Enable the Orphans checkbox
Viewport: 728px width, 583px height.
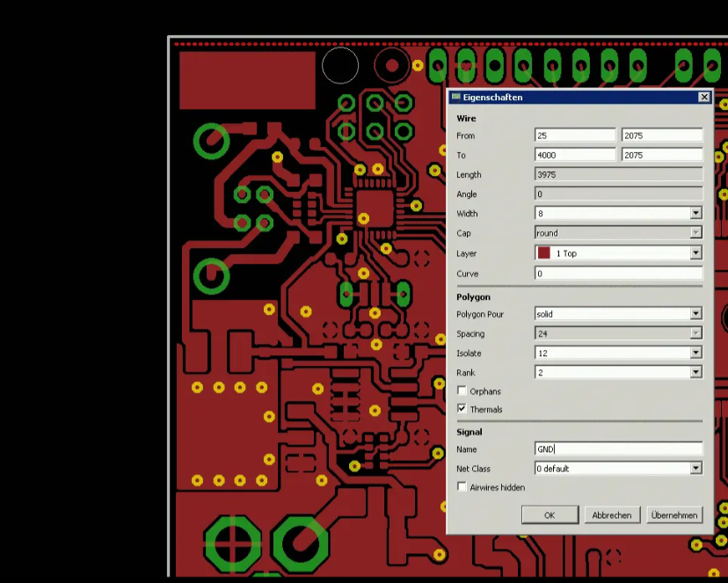click(x=462, y=391)
